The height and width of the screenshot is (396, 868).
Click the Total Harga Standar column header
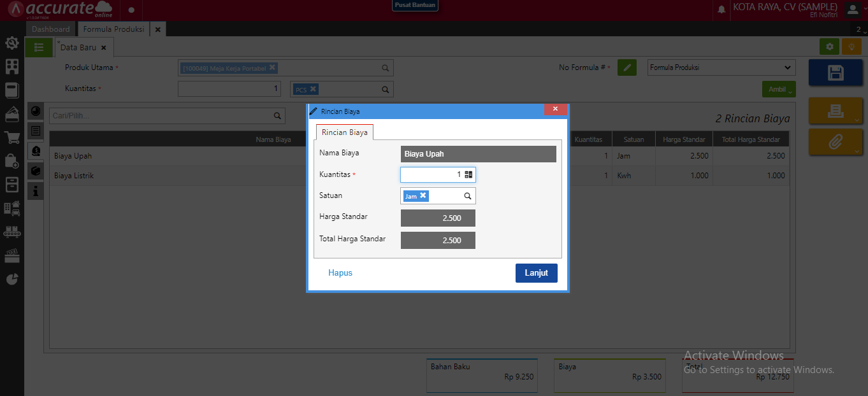coord(751,139)
